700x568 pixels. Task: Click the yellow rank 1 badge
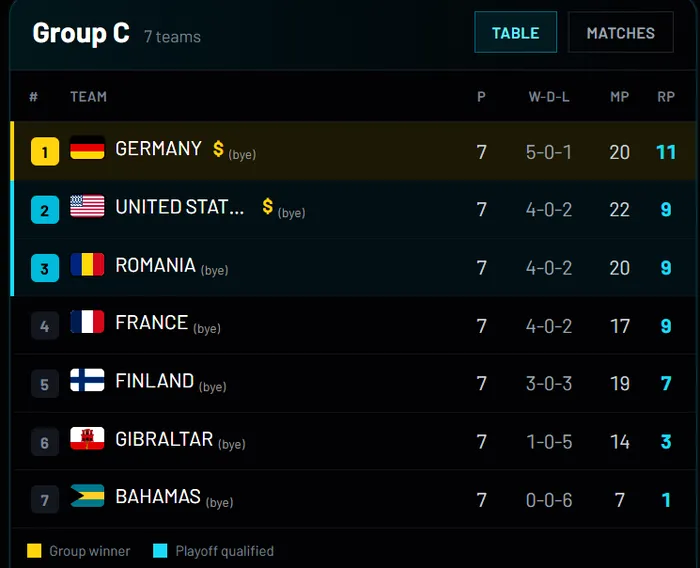(x=45, y=152)
